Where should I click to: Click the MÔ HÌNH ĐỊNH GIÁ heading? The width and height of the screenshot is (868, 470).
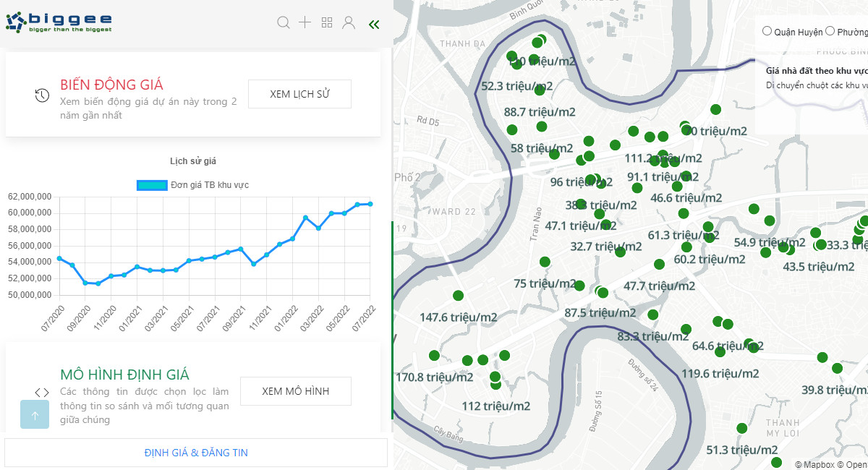[124, 375]
